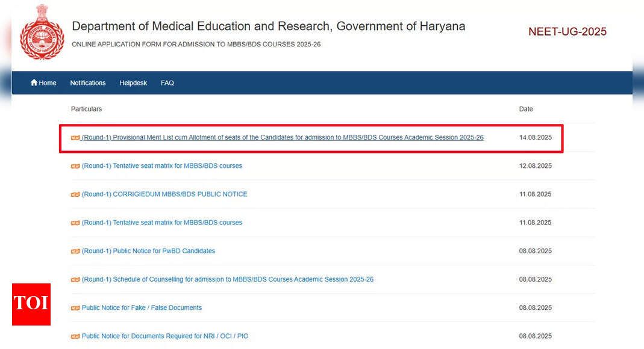The width and height of the screenshot is (644, 349).
Task: Click new badge beside PwBD Candidates notice
Action: [x=75, y=251]
